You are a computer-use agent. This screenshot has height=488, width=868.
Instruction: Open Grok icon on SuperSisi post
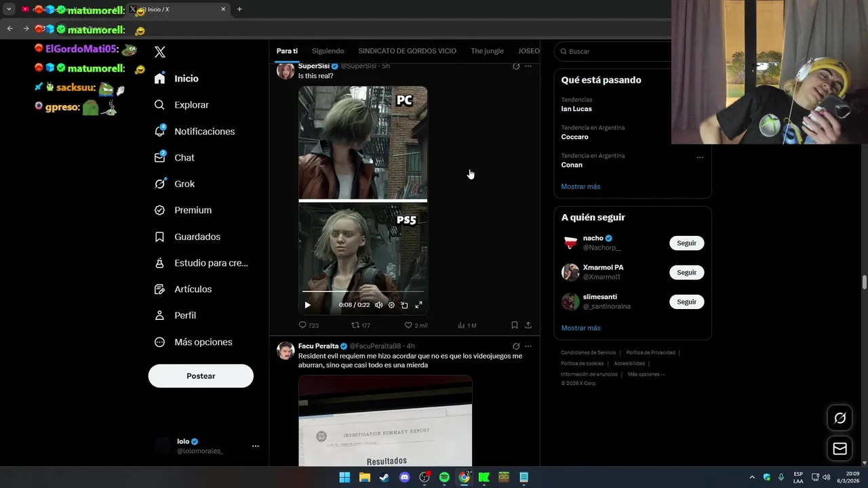point(516,66)
